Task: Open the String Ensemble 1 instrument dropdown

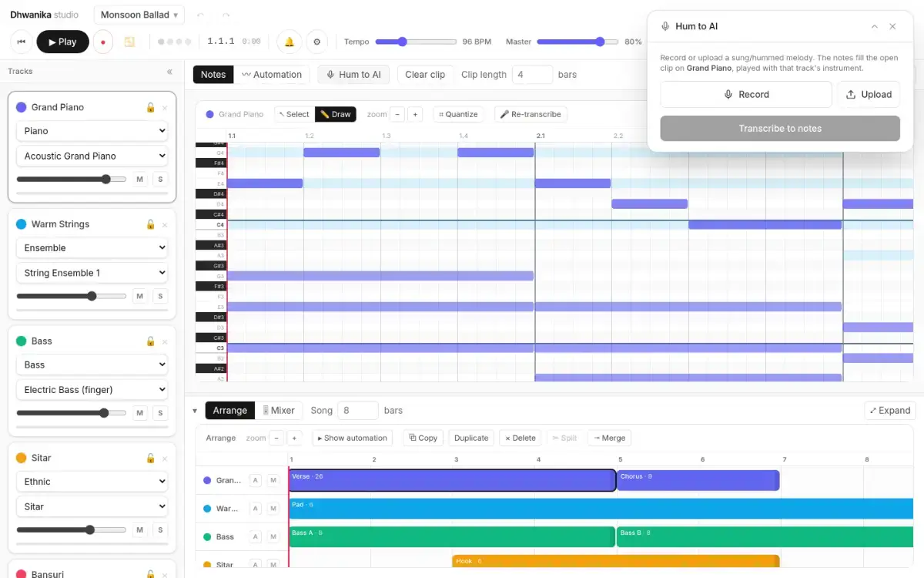Action: (x=92, y=273)
